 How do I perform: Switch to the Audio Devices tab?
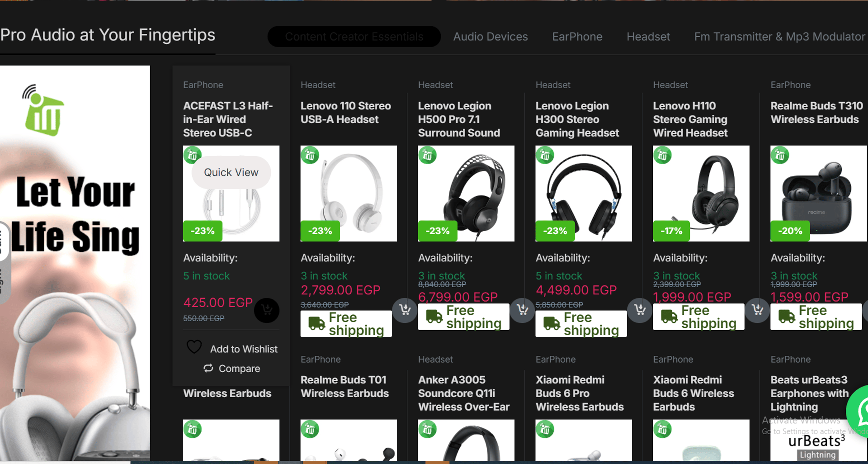click(x=491, y=37)
